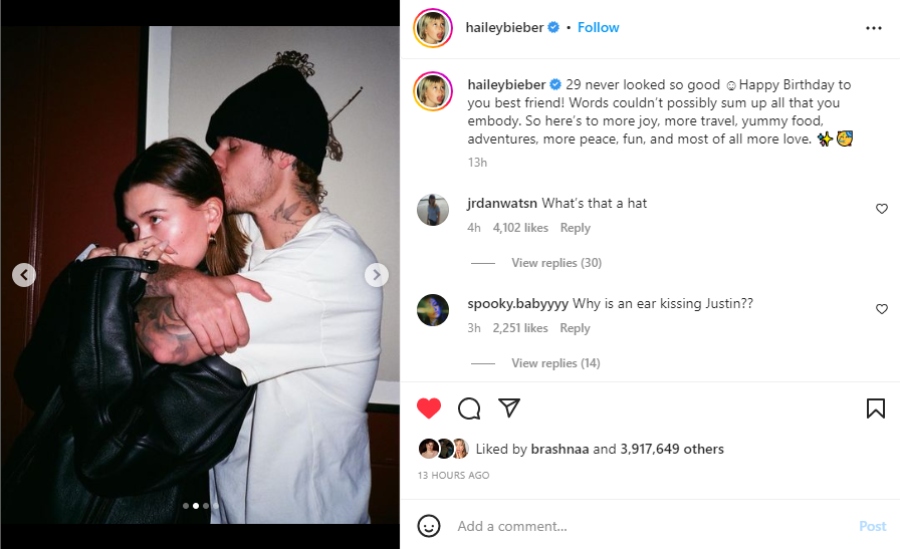This screenshot has height=549, width=900.
Task: Click the Add a comment field
Action: tap(640, 526)
